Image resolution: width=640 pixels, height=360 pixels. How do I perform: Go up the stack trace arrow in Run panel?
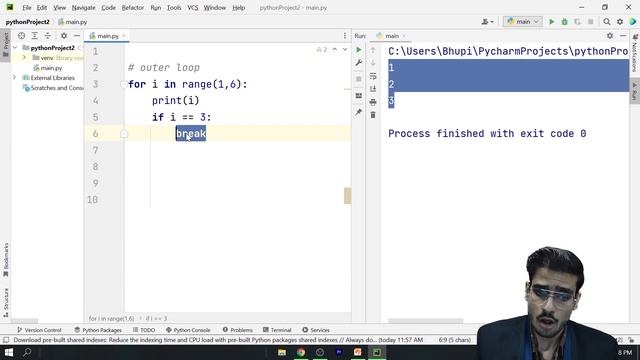(373, 50)
